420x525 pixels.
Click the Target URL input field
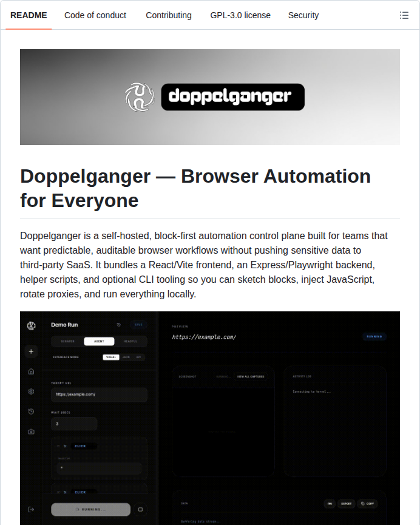(99, 395)
